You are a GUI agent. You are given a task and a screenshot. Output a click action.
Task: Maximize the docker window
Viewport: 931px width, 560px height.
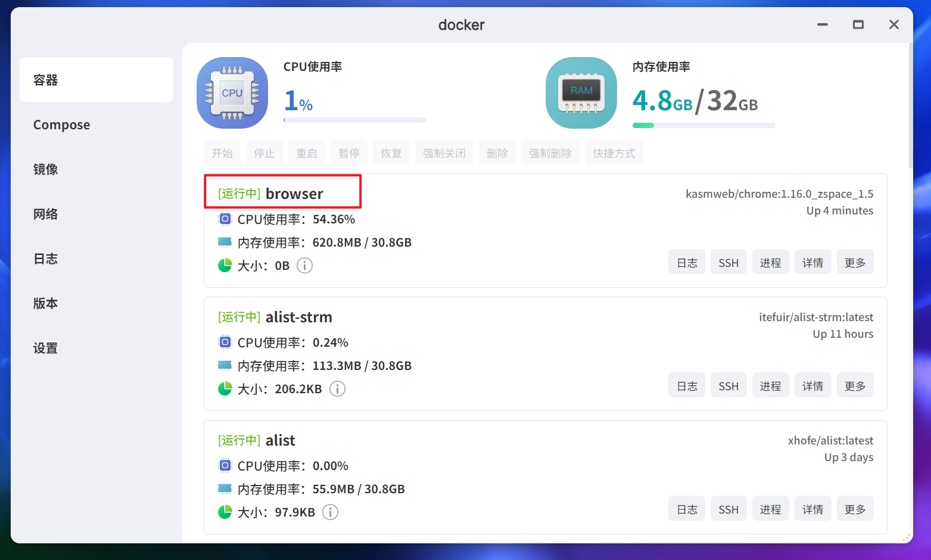pyautogui.click(x=858, y=24)
